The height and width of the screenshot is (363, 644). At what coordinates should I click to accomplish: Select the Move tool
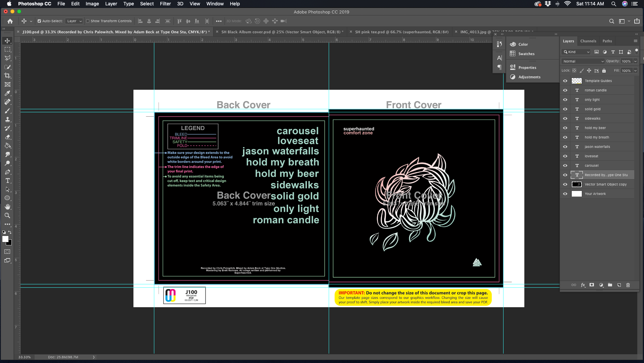(7, 41)
